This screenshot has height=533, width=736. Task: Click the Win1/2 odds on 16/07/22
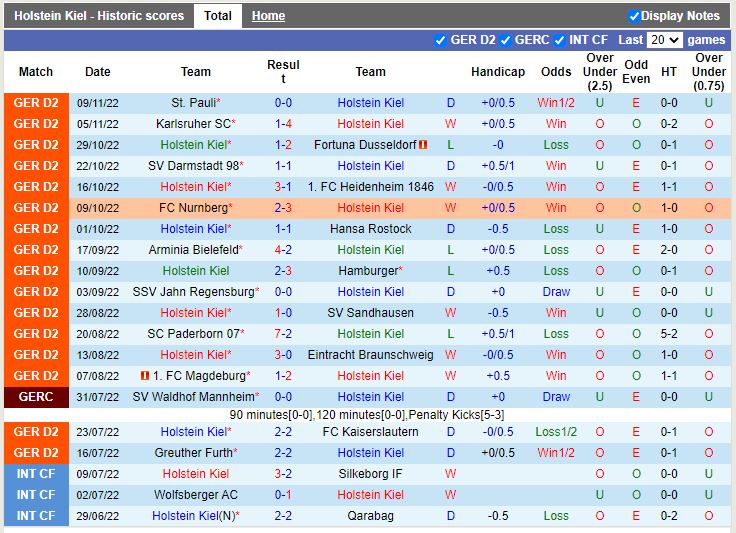point(556,453)
